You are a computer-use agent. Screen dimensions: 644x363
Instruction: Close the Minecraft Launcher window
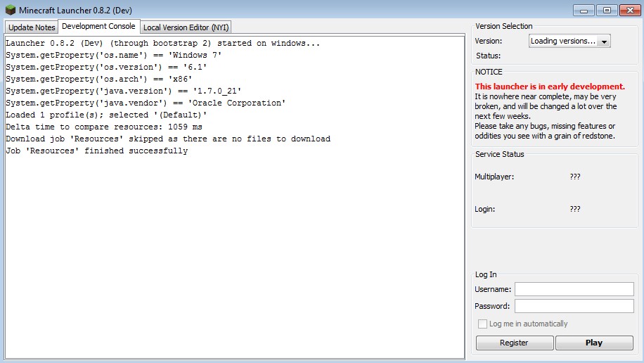coord(630,11)
